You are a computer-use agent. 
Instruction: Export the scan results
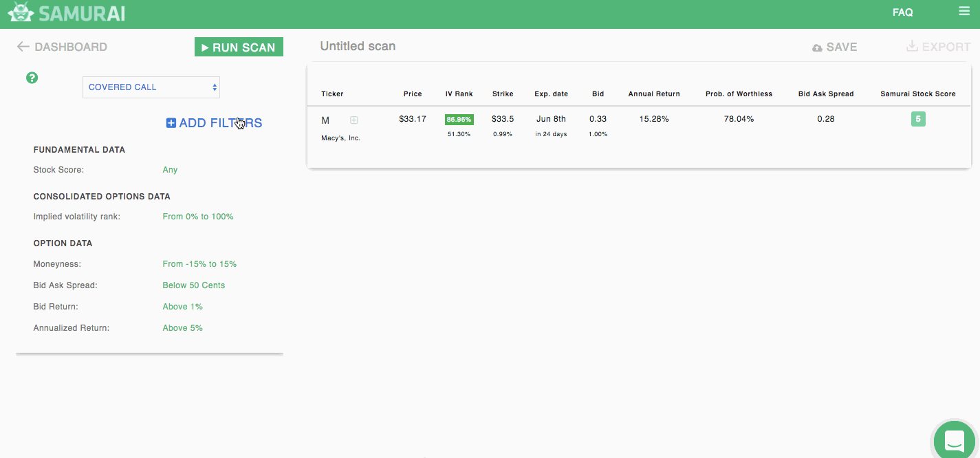938,47
